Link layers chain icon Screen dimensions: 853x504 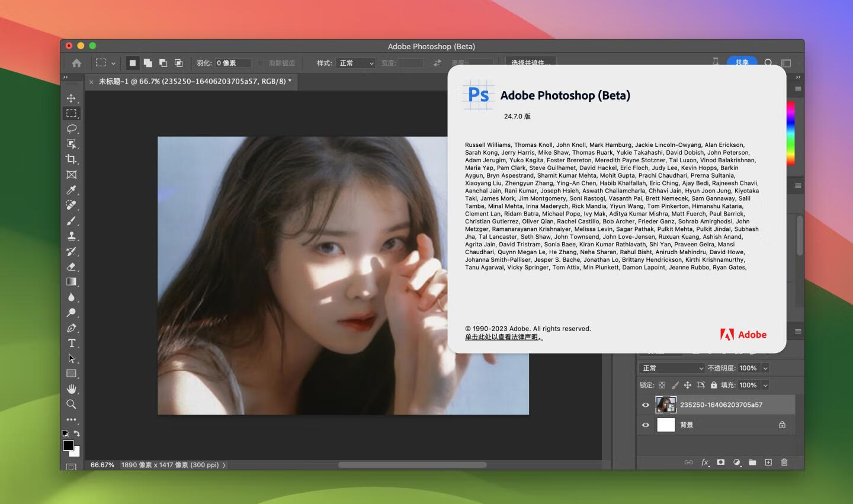click(x=688, y=463)
